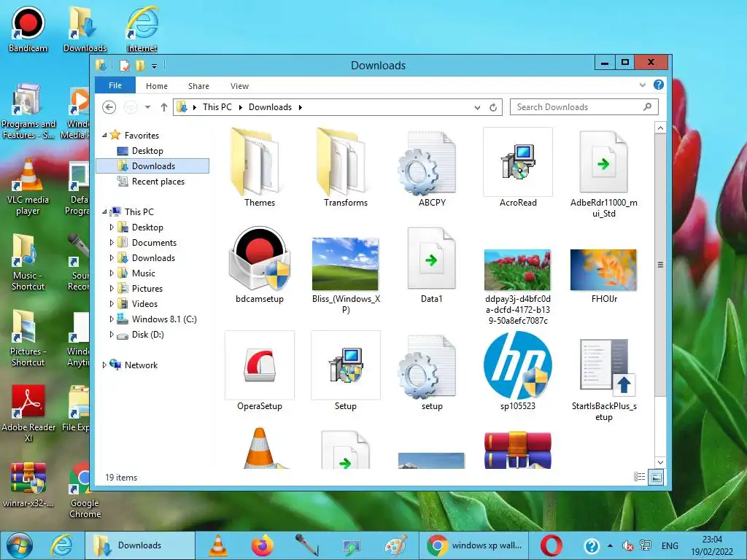
Task: Launch Internet Explorer from taskbar
Action: pyautogui.click(x=61, y=545)
